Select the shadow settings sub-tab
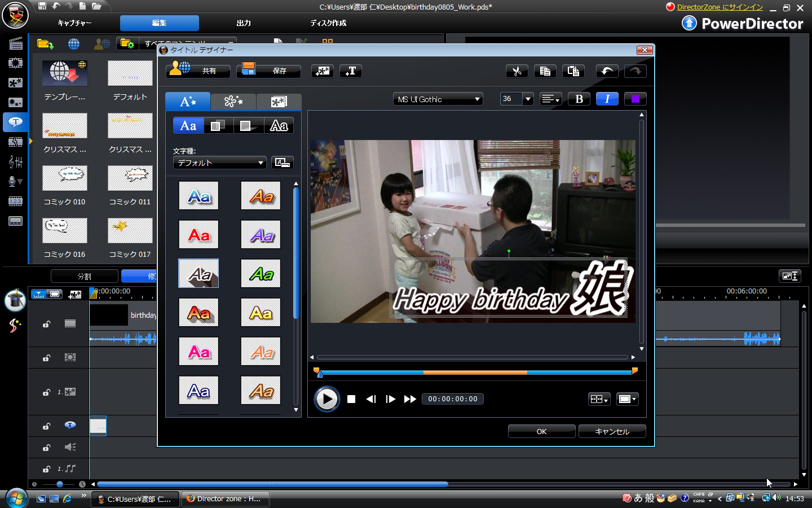This screenshot has height=508, width=812. click(218, 126)
